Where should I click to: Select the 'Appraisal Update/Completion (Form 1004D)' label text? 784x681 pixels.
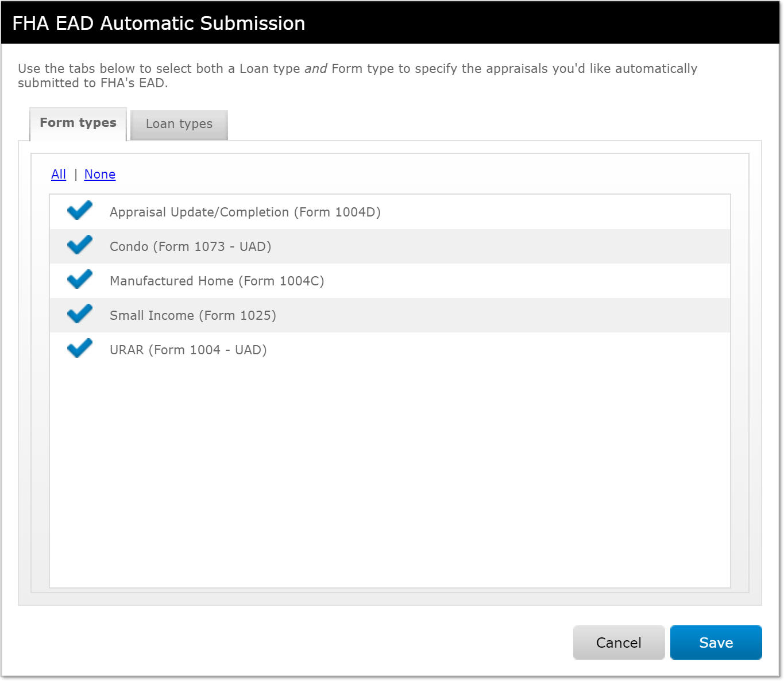click(245, 212)
